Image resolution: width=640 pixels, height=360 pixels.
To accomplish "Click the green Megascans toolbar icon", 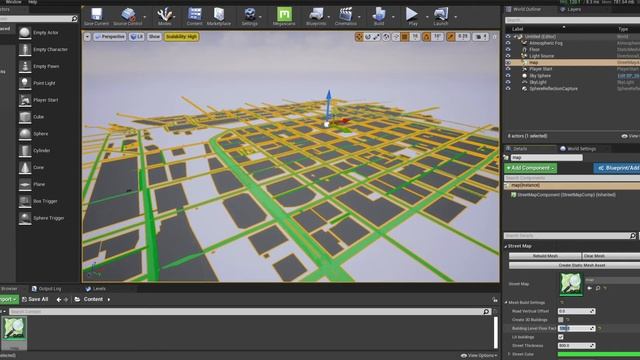I will pos(284,14).
